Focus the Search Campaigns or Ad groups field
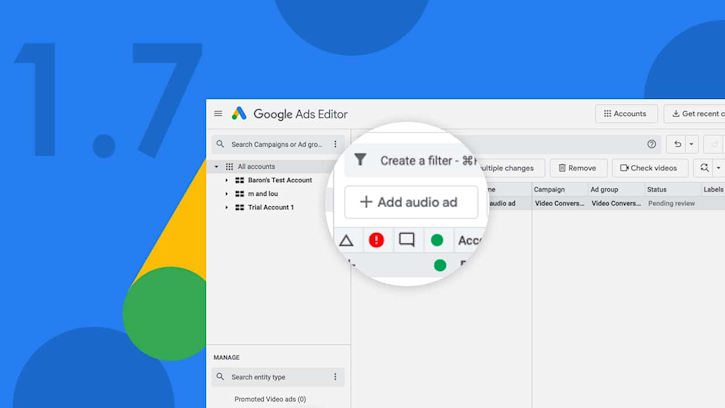The image size is (725, 408). (277, 144)
